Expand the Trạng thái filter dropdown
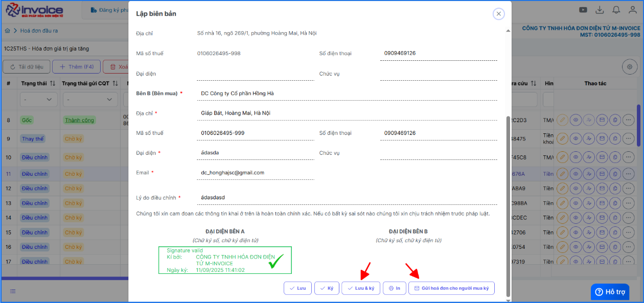This screenshot has width=644, height=303. (x=38, y=99)
